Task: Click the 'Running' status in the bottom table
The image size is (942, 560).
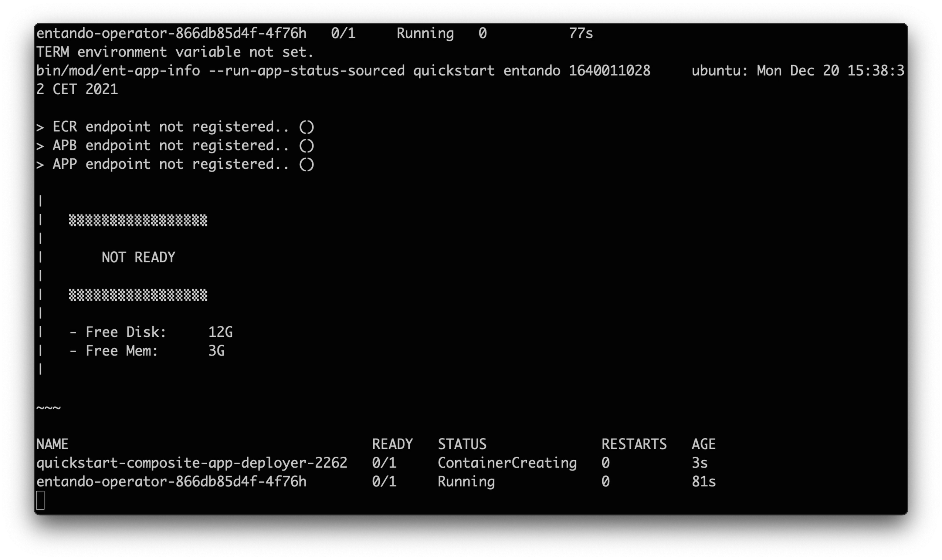Action: point(466,482)
